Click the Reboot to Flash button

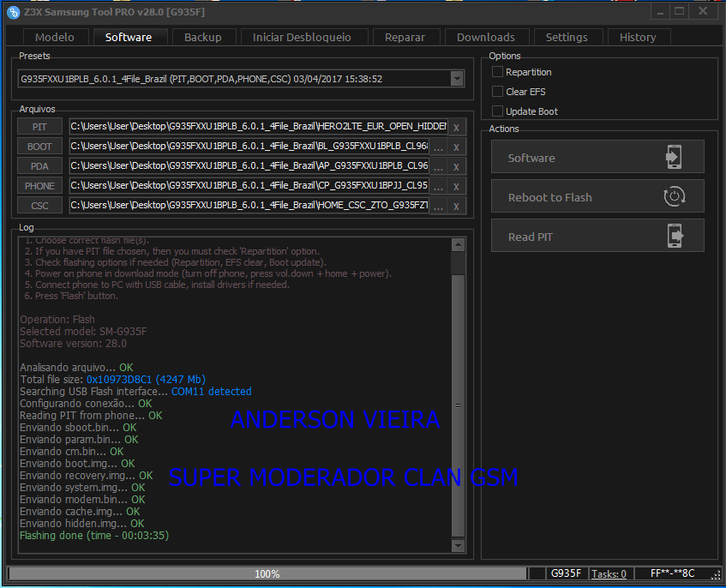click(597, 196)
